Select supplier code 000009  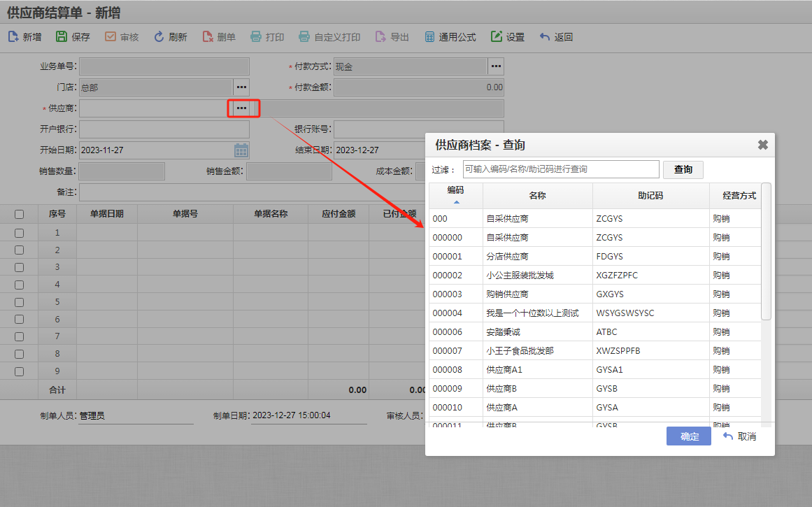pos(448,388)
